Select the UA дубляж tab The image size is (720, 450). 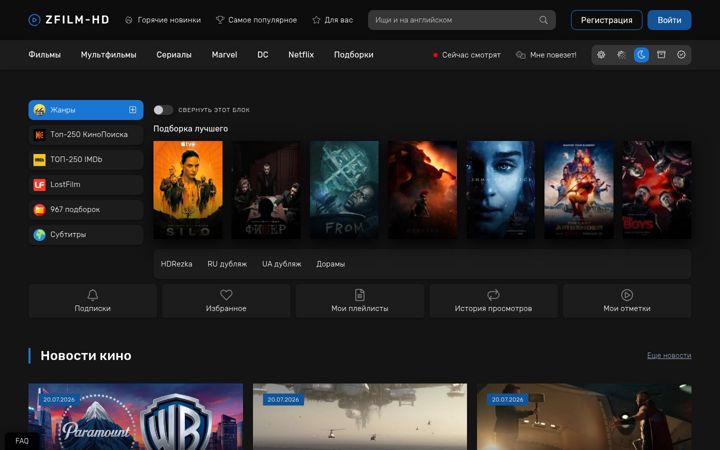[281, 264]
